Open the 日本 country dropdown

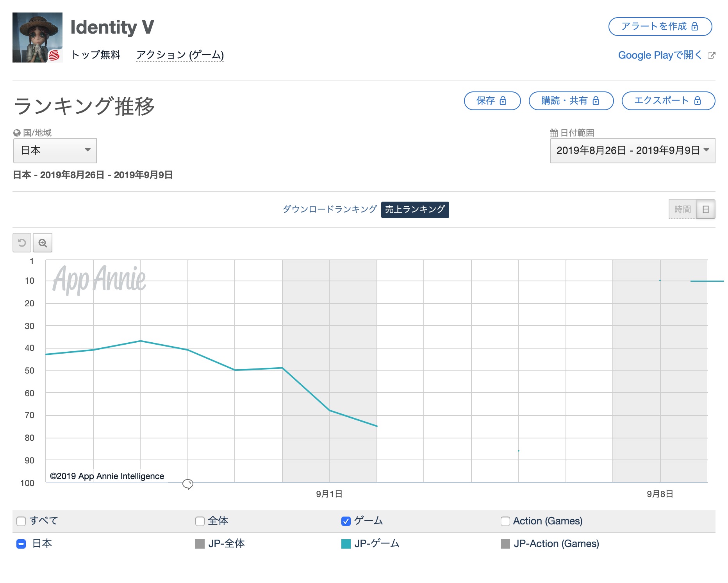55,150
